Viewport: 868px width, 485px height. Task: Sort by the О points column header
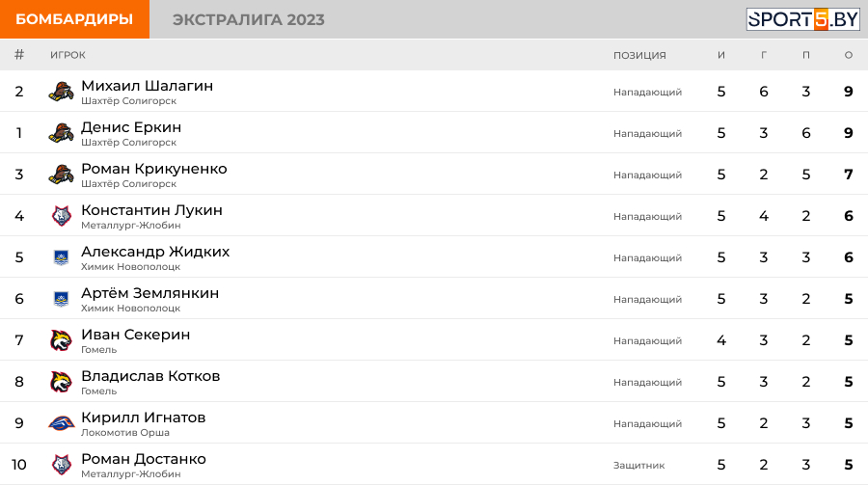coord(849,55)
